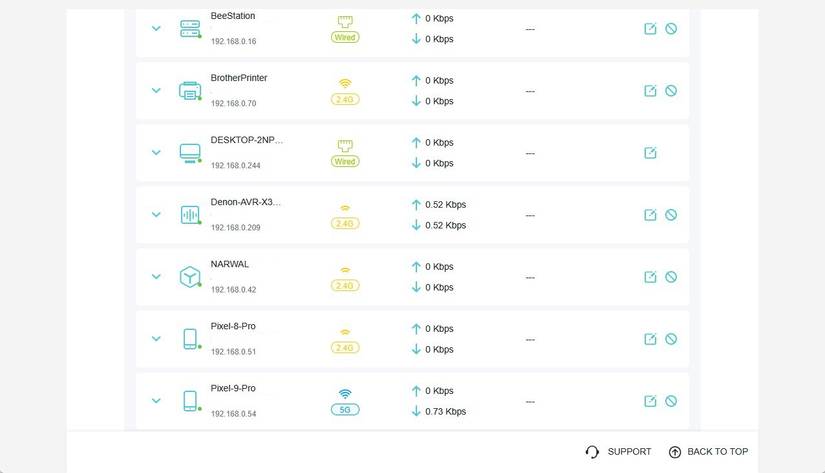
Task: Block the Pixel-9-Pro device
Action: [x=671, y=401]
